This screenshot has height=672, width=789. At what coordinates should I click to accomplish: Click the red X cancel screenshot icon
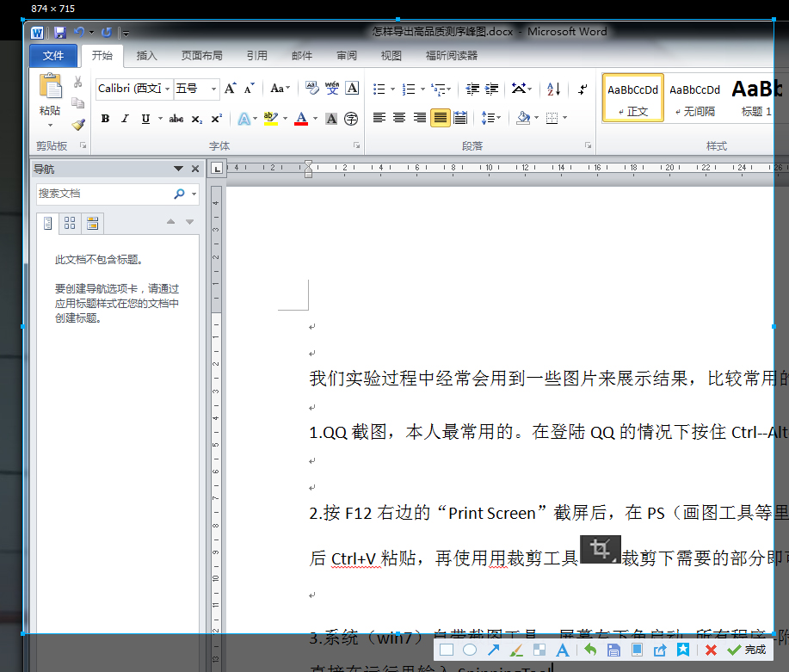[711, 650]
